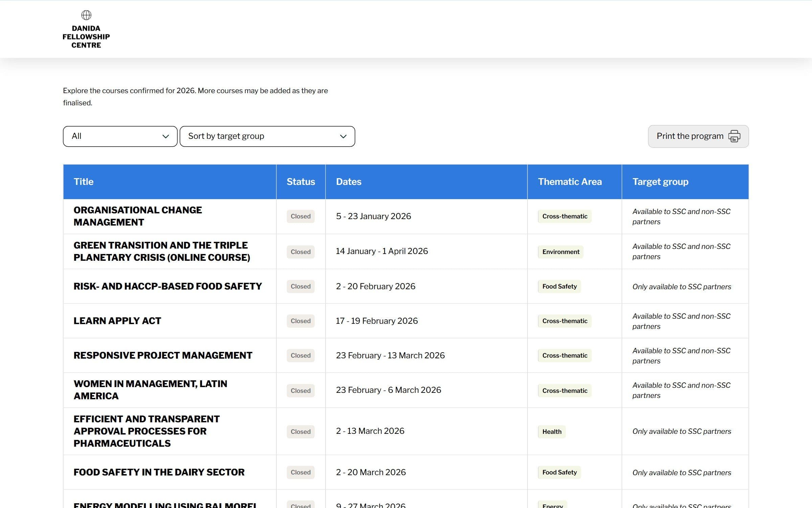Click the '17 - 19 February 2026' date
This screenshot has height=508, width=812.
pyautogui.click(x=377, y=321)
